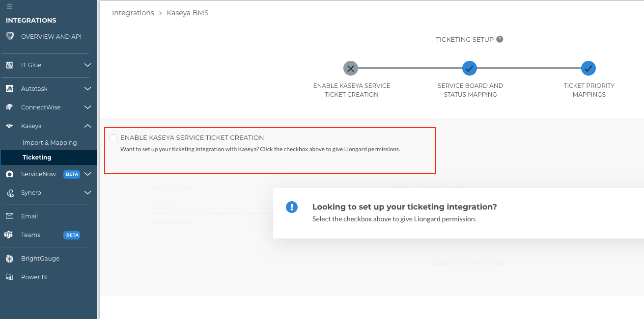Click the Syncro logo icon

click(9, 193)
